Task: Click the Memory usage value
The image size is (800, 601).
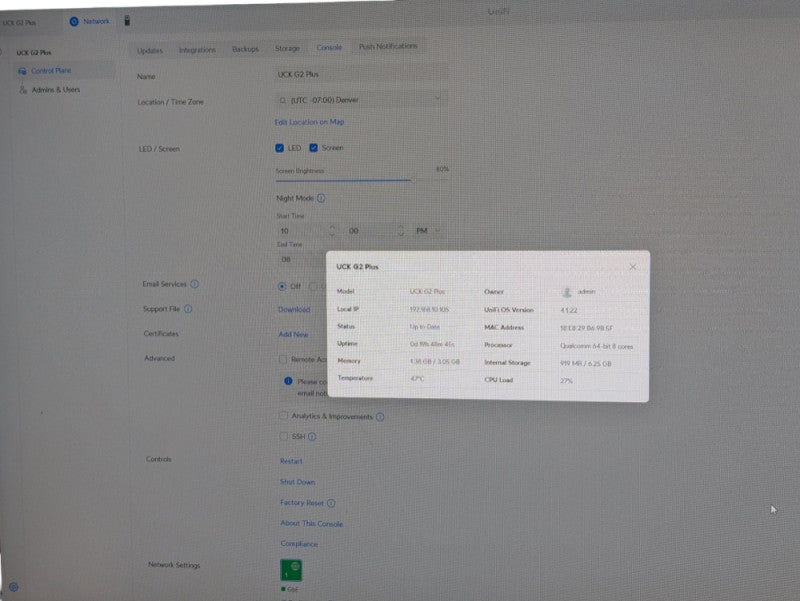Action: click(x=435, y=362)
